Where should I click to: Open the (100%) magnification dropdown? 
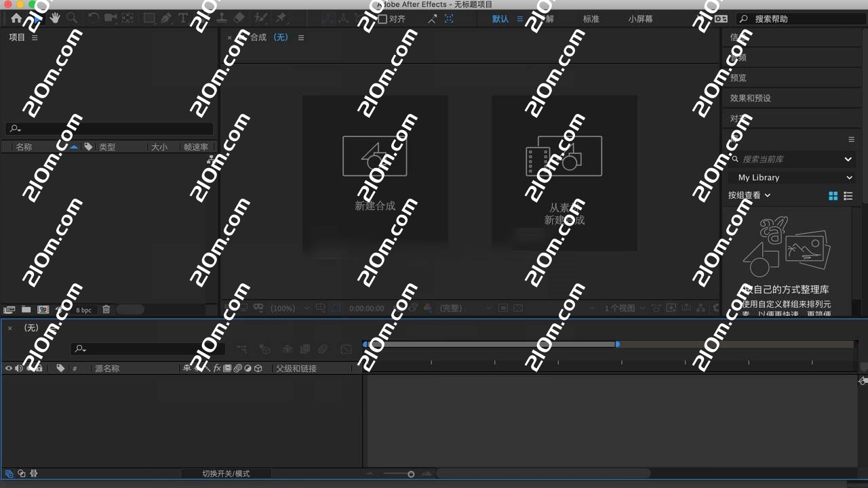[x=290, y=308]
